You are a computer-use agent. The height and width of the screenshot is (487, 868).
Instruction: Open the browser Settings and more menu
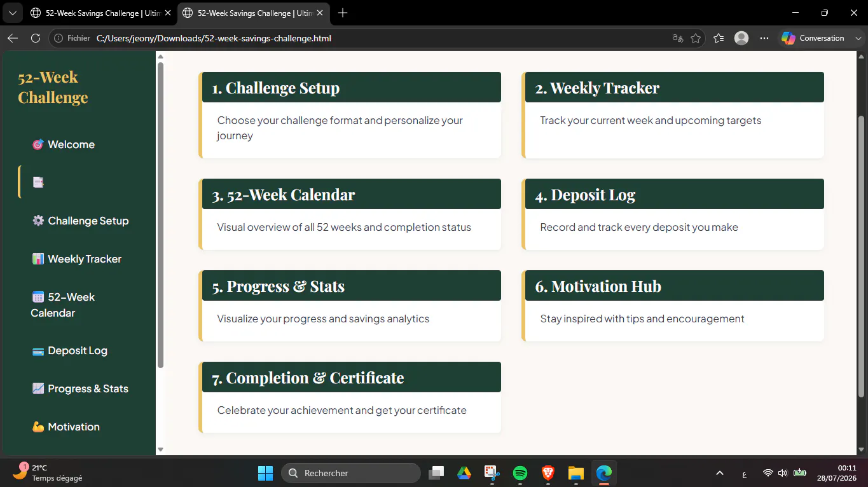click(764, 38)
